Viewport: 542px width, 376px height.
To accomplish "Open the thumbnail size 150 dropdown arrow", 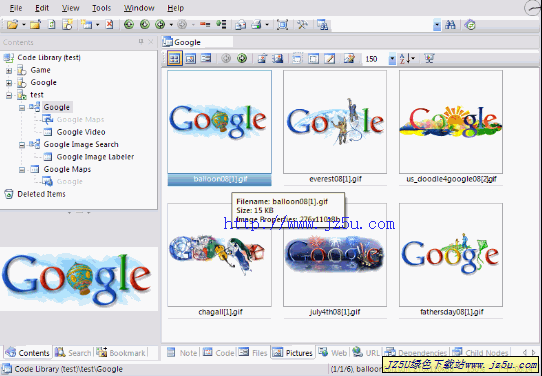I will 392,59.
